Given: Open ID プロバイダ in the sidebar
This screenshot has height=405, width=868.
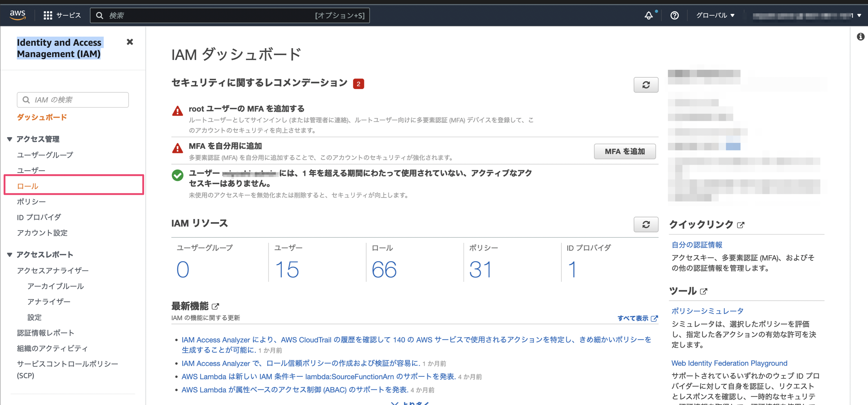Looking at the screenshot, I should click(x=39, y=217).
